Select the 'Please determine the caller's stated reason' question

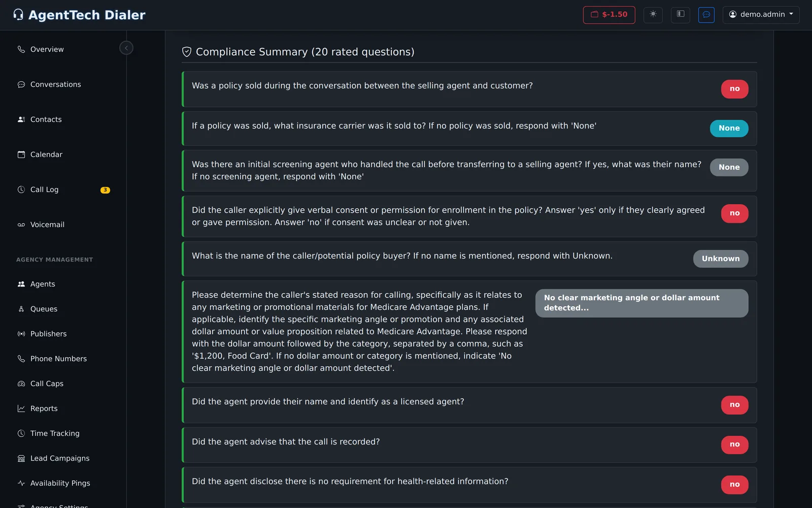pos(359,331)
